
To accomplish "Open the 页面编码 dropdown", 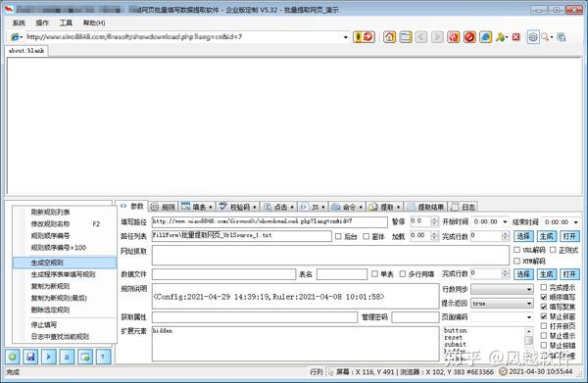I will (529, 317).
